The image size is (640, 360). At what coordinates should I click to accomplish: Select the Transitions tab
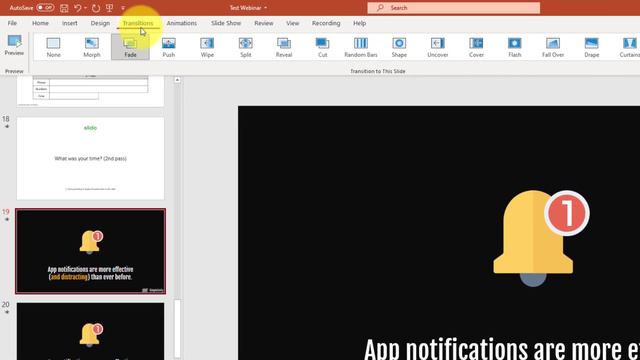[138, 23]
